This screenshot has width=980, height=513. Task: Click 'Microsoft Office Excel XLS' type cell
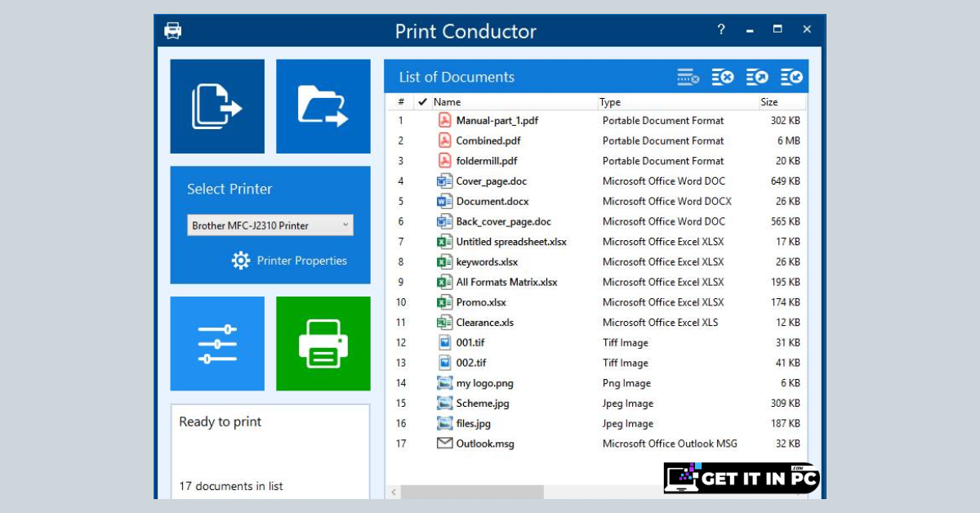tap(661, 322)
